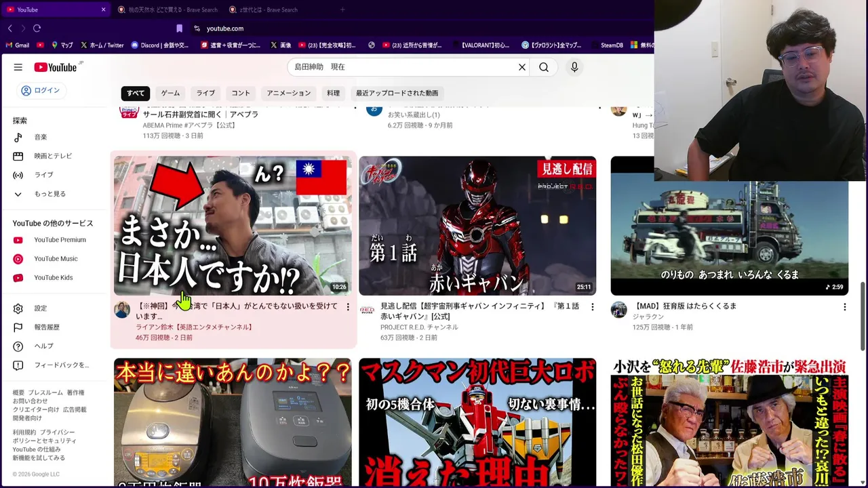Select the すべて filter chip
Viewport: 868px width, 488px height.
pos(136,94)
